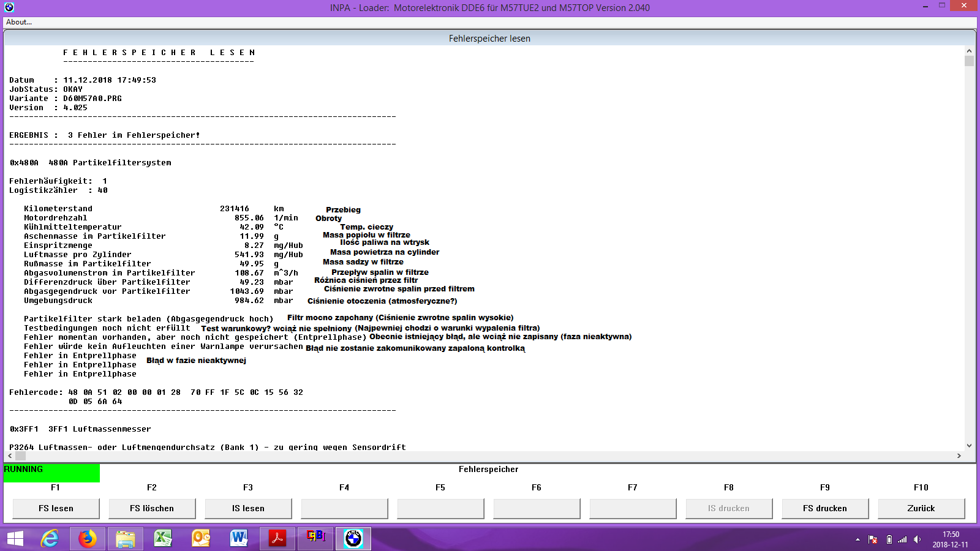Viewport: 980px width, 551px height.
Task: Open File Explorer from taskbar
Action: 126,539
